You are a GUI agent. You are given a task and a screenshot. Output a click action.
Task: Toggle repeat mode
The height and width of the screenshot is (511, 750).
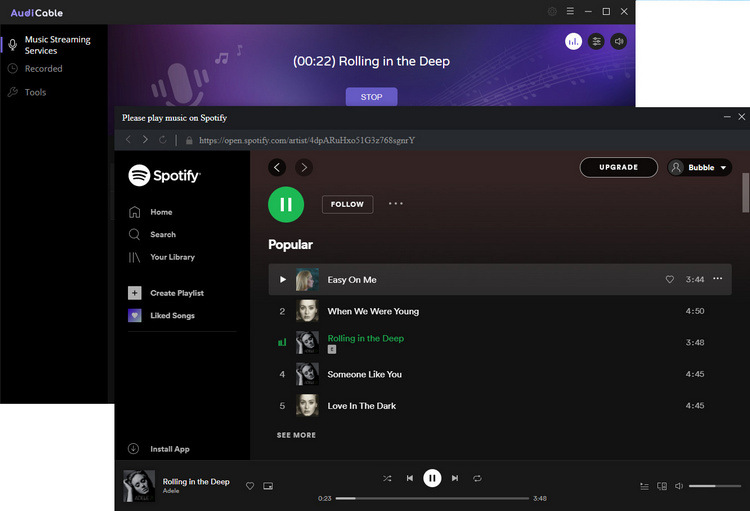click(477, 478)
